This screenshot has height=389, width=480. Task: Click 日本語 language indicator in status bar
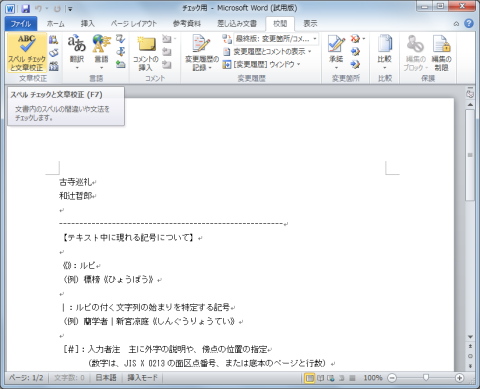[x=106, y=378]
